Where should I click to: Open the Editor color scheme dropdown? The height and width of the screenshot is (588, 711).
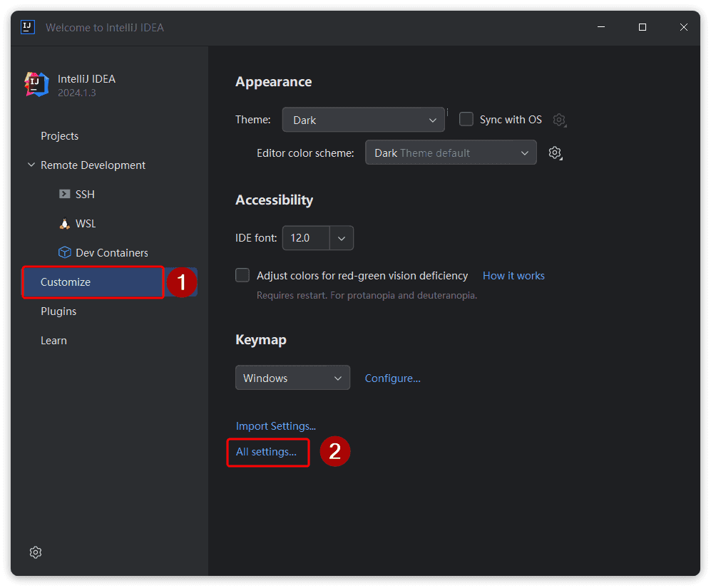(451, 153)
